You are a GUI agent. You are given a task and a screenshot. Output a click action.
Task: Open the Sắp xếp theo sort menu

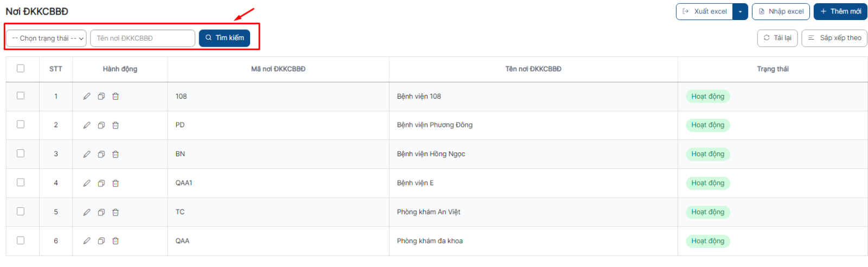pos(834,38)
